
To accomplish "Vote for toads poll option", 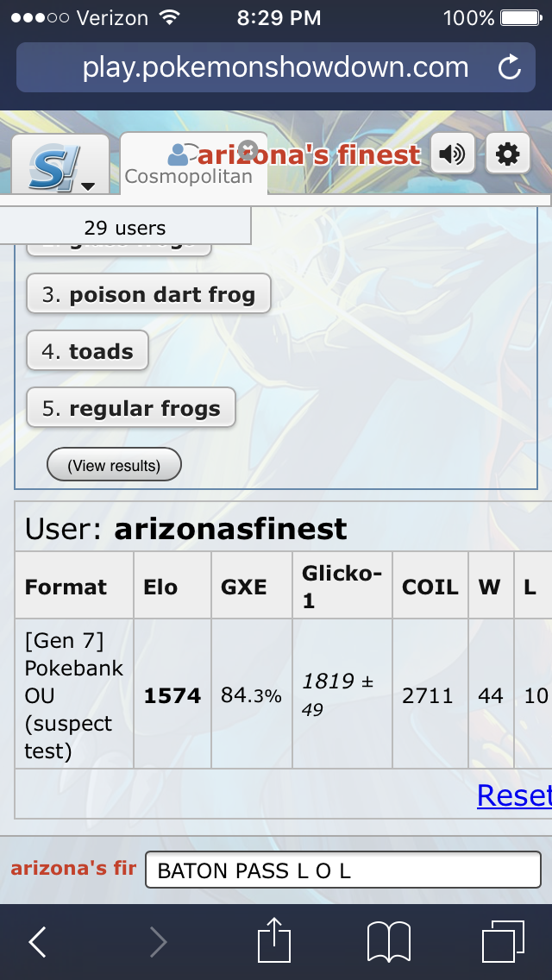I will click(87, 352).
